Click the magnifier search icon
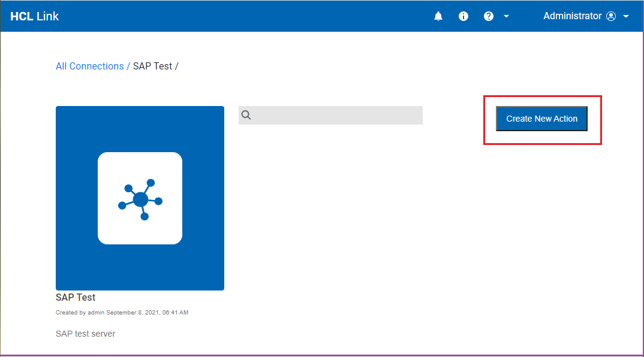Viewport: 644px width, 357px height. (246, 115)
